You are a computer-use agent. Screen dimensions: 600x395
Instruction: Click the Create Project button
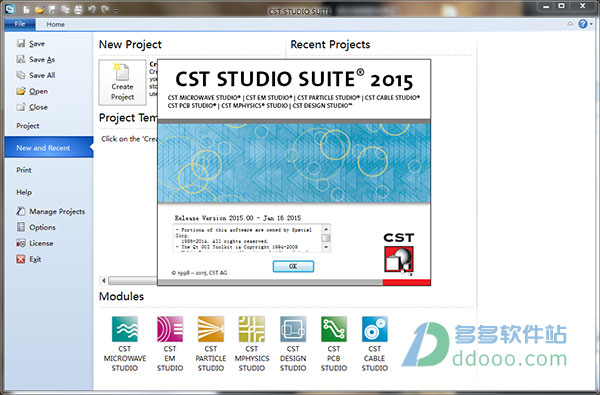122,82
